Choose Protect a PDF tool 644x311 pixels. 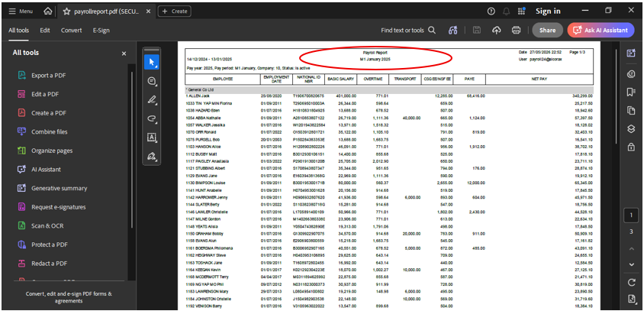tap(50, 245)
